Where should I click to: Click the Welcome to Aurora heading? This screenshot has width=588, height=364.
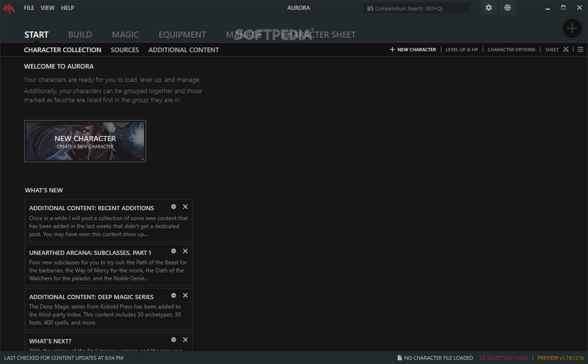pos(59,66)
